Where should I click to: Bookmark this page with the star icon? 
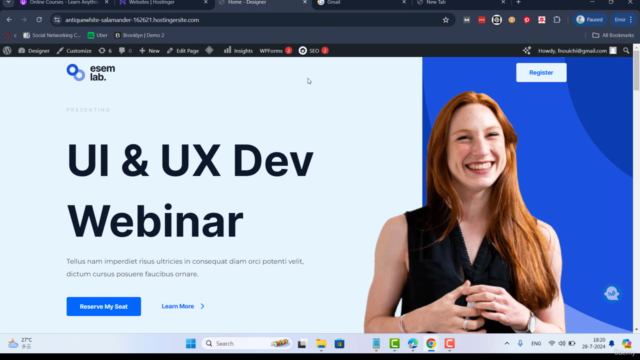[x=446, y=20]
